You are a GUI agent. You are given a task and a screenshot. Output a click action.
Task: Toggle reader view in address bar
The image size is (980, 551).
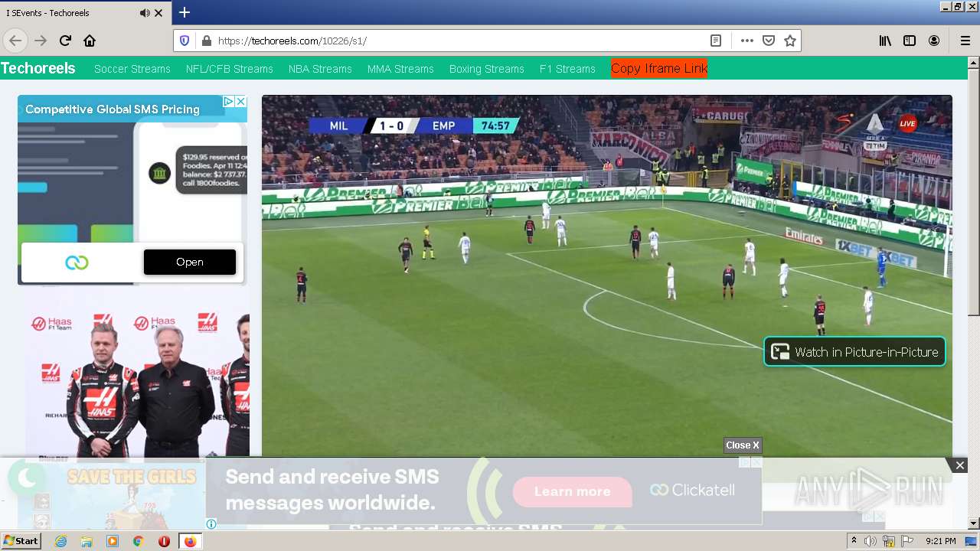tap(716, 41)
